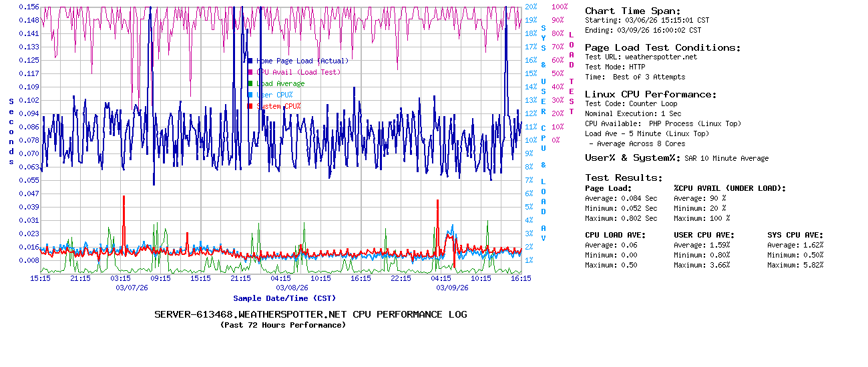Image resolution: width=868 pixels, height=367 pixels.
Task: Click the Test Results heading
Action: coord(624,177)
